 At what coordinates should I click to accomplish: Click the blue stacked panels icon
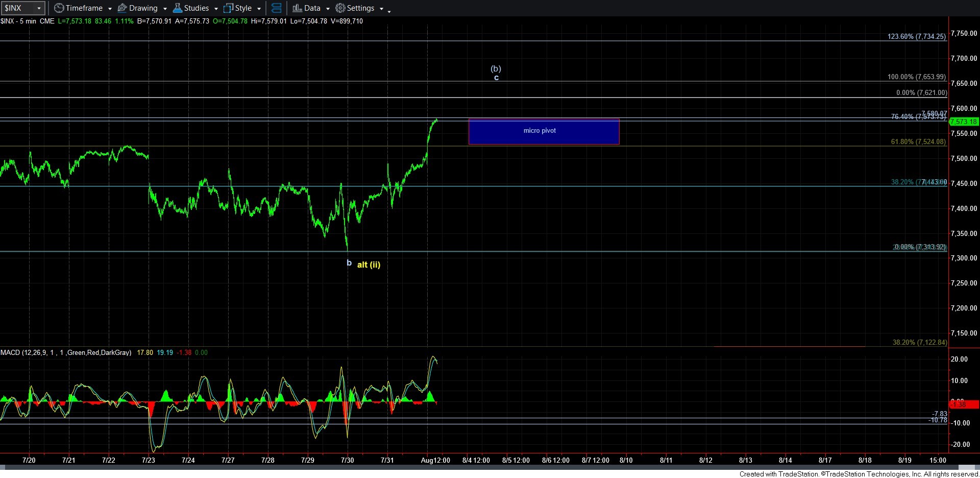tap(276, 8)
